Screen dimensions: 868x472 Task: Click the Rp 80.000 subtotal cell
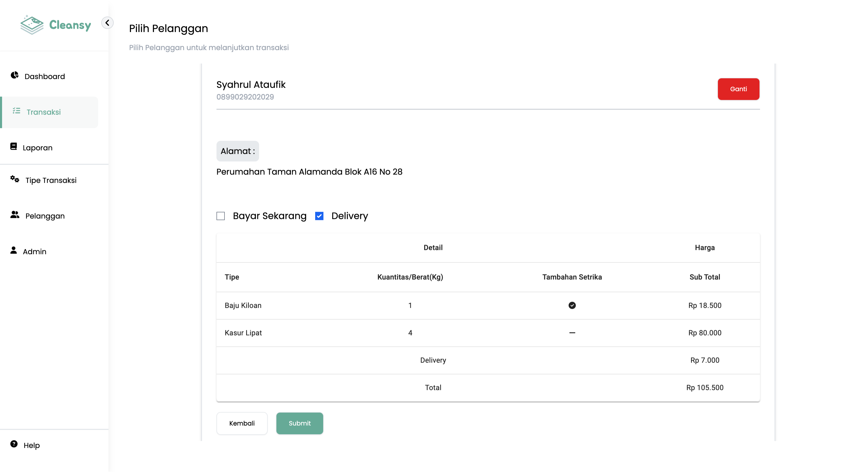[x=705, y=333]
